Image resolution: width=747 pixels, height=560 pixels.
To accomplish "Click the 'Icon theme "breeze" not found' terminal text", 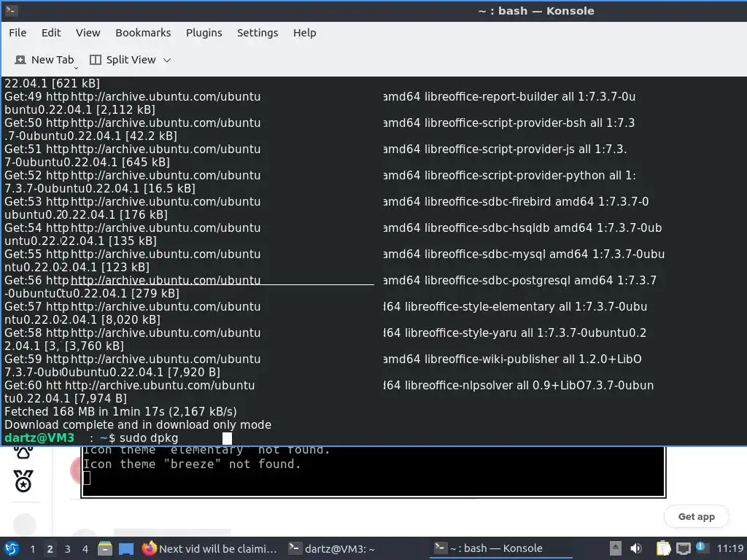I will pos(192,464).
